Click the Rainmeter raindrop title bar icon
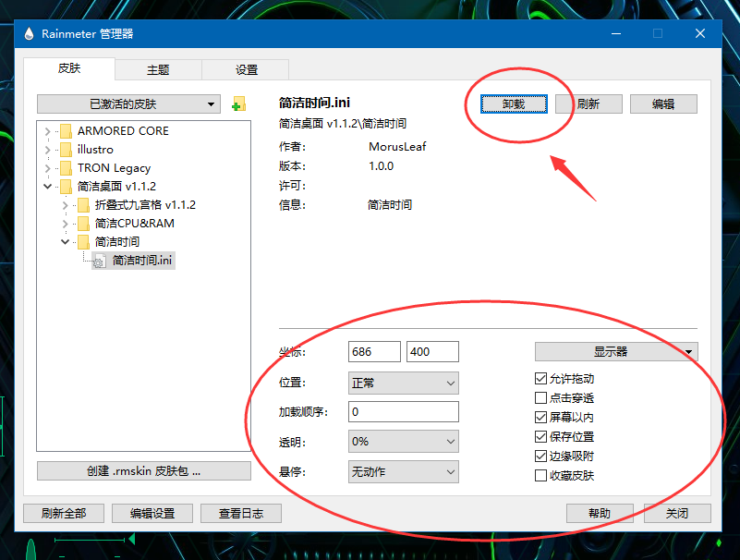 [x=27, y=33]
